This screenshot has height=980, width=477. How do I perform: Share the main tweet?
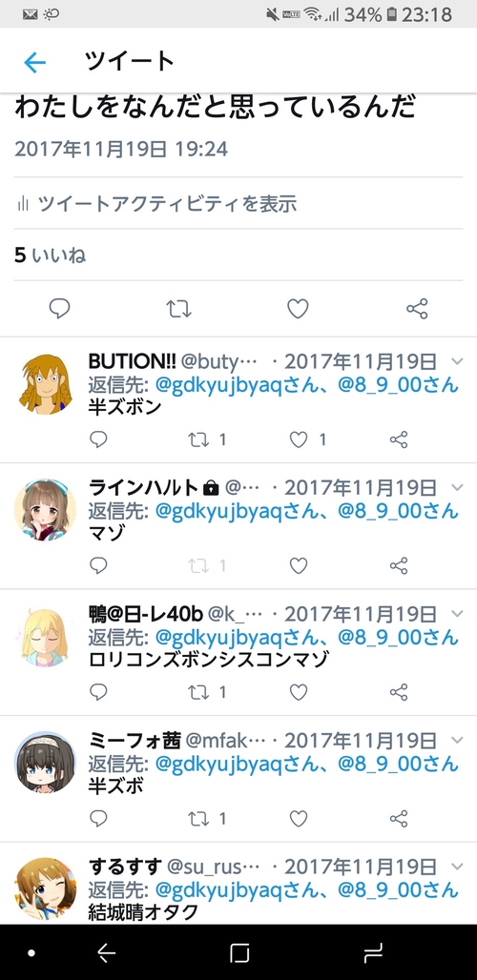coord(417,308)
